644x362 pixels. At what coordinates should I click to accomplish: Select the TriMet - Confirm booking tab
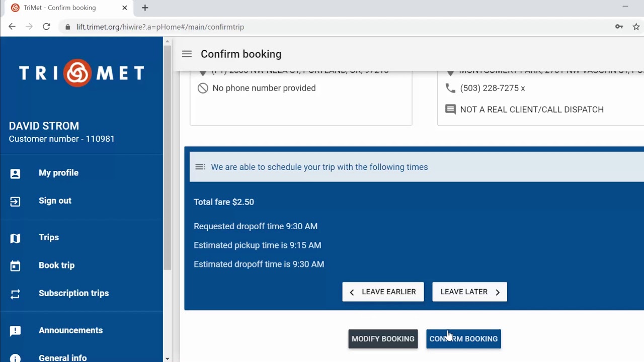point(68,8)
